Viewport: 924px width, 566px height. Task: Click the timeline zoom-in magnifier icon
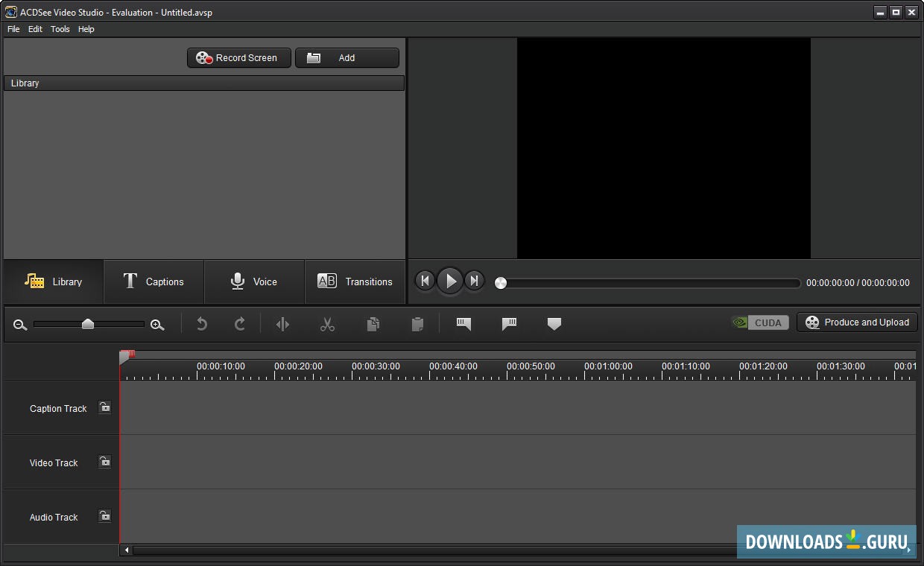coord(157,325)
